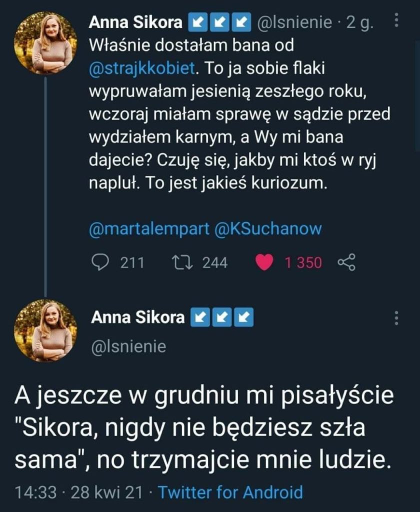Open the @strajkkobiet mention
Viewport: 420px width, 512px height.
pyautogui.click(x=140, y=69)
